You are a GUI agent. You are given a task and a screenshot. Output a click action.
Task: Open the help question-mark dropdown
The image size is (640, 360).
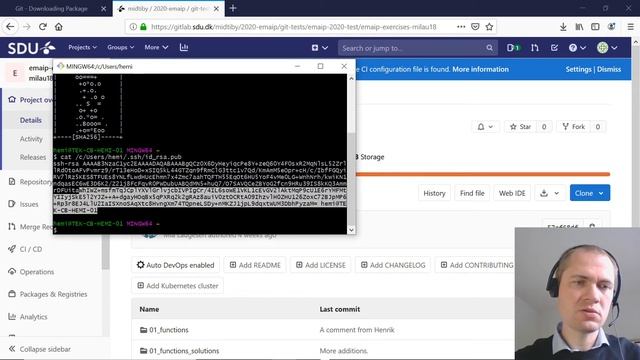point(577,48)
